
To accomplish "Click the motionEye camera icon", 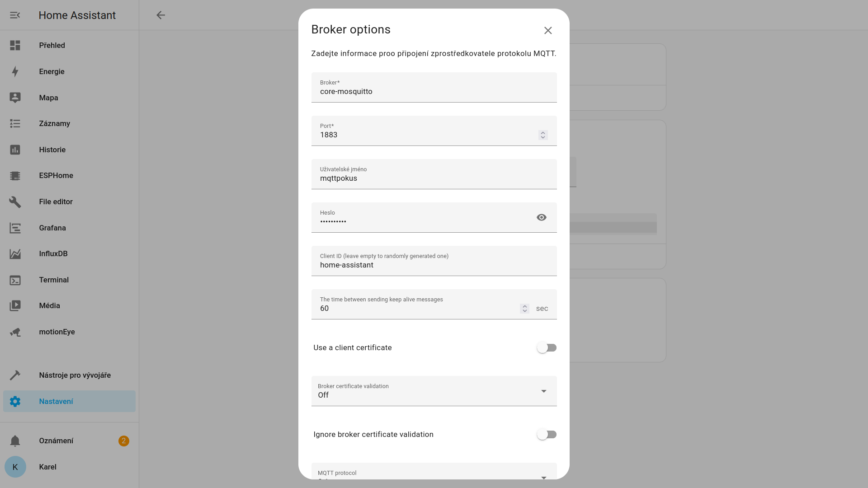I will (15, 332).
